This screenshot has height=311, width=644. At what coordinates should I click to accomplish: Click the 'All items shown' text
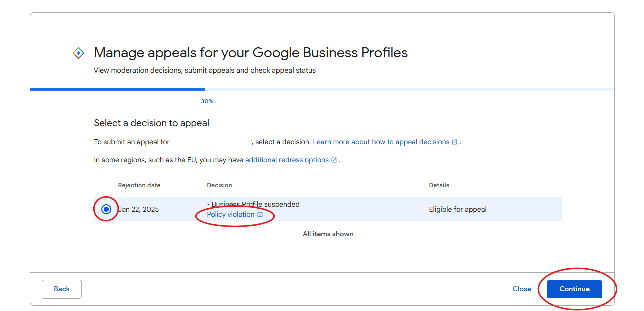328,234
